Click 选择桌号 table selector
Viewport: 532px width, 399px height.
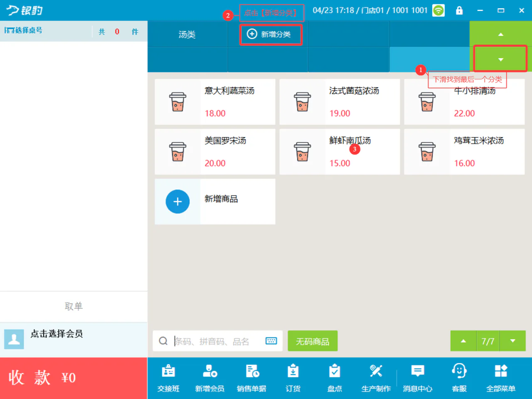(x=23, y=30)
